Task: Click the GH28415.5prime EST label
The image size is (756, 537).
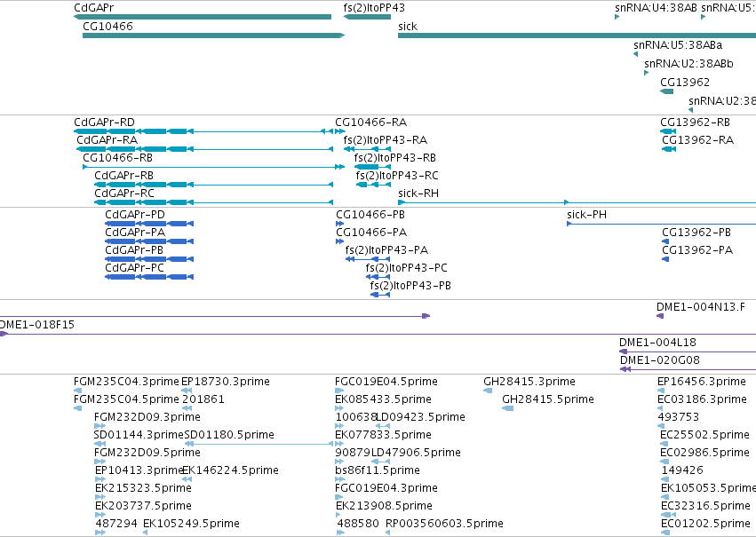Action: tap(548, 399)
